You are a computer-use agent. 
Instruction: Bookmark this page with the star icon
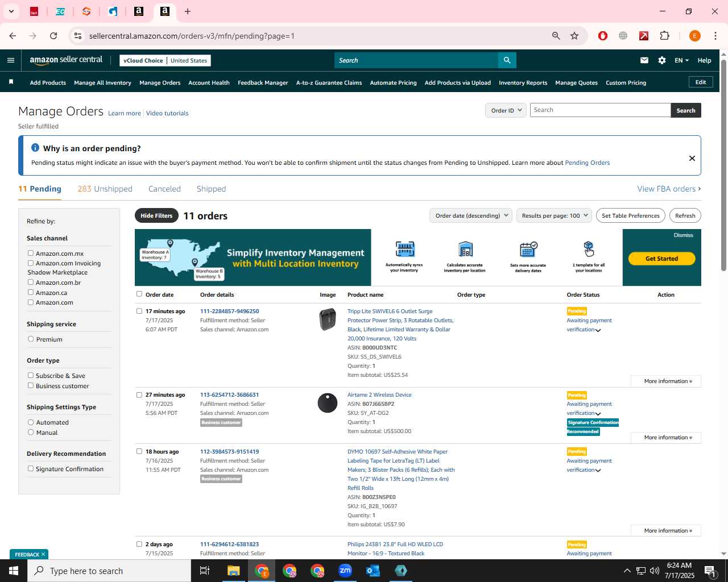coord(574,36)
